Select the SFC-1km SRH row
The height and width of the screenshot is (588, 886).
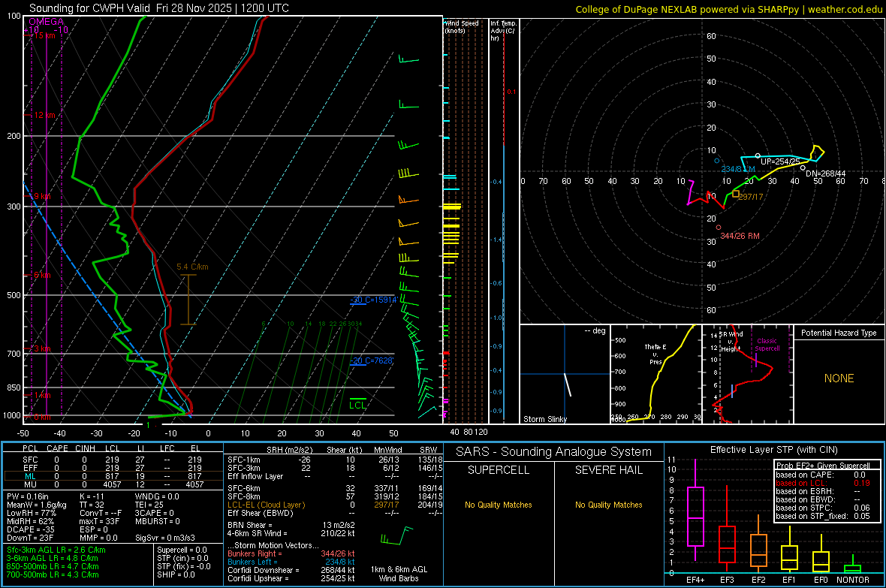[x=335, y=460]
